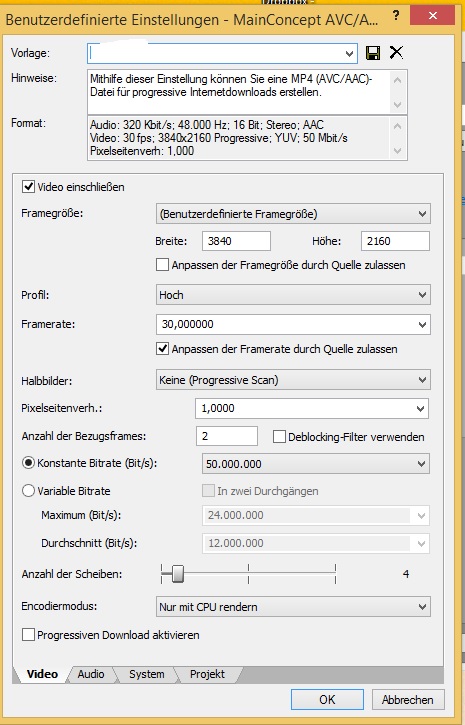Image resolution: width=465 pixels, height=725 pixels.
Task: Click into the Höhe field with 2160
Action: (x=395, y=241)
